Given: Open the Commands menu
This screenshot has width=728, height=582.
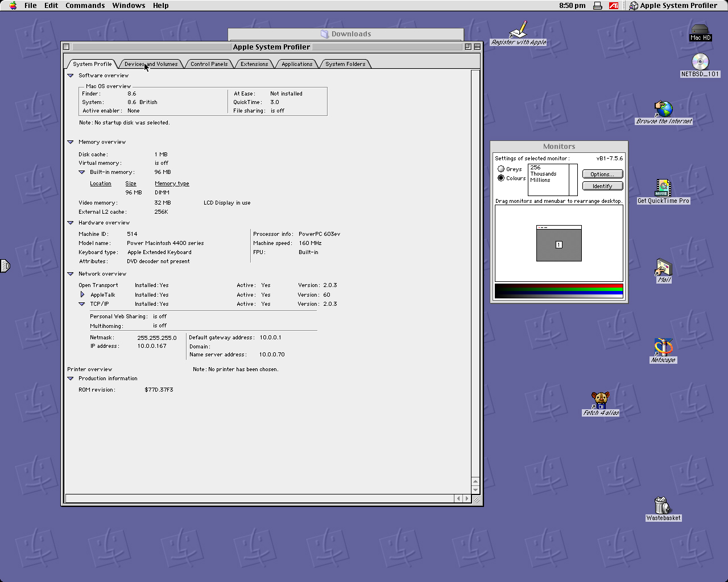Looking at the screenshot, I should (85, 6).
